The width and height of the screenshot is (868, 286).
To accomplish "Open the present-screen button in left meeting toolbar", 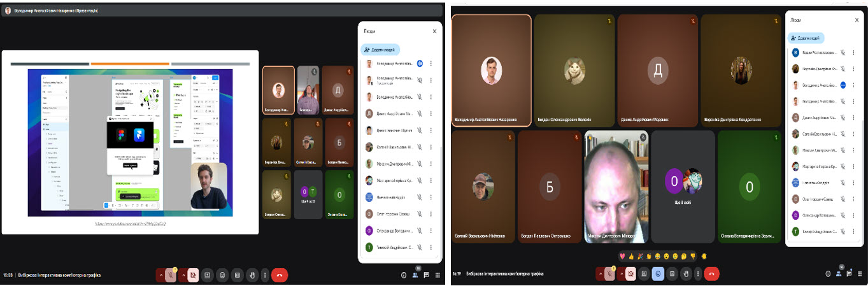I will point(207,275).
